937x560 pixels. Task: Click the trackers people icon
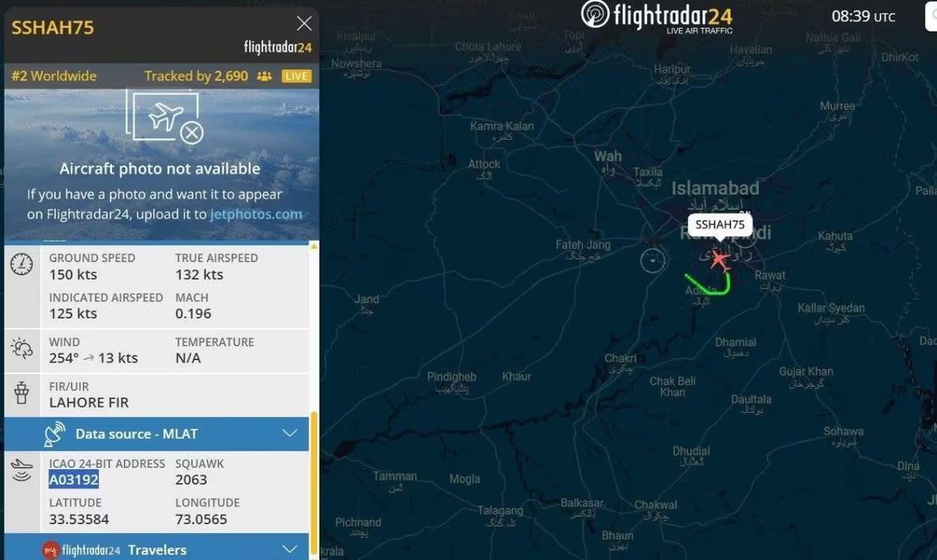264,76
